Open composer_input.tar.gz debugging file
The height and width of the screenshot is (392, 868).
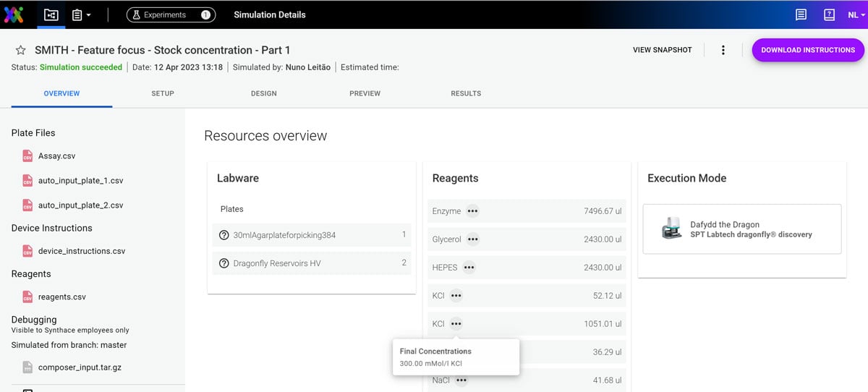tap(80, 367)
